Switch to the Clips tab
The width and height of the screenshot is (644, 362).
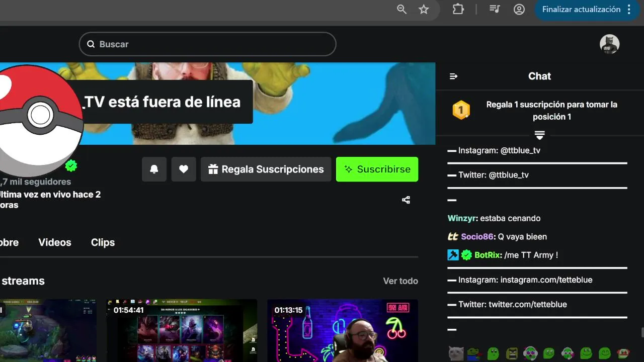pyautogui.click(x=103, y=242)
